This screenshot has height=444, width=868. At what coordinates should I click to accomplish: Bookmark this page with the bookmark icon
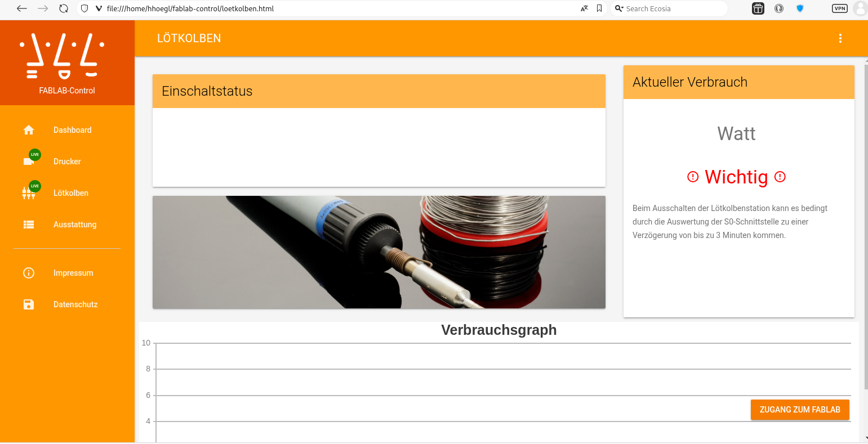click(599, 8)
